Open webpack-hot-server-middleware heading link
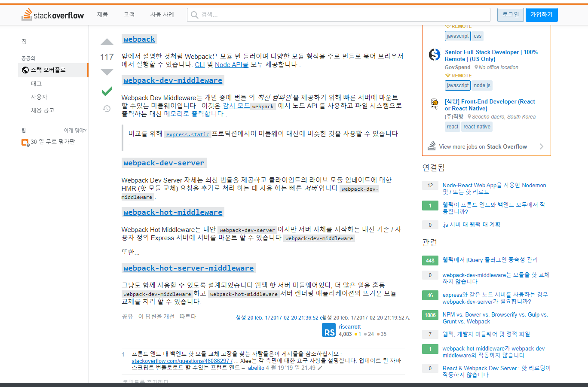 click(189, 268)
